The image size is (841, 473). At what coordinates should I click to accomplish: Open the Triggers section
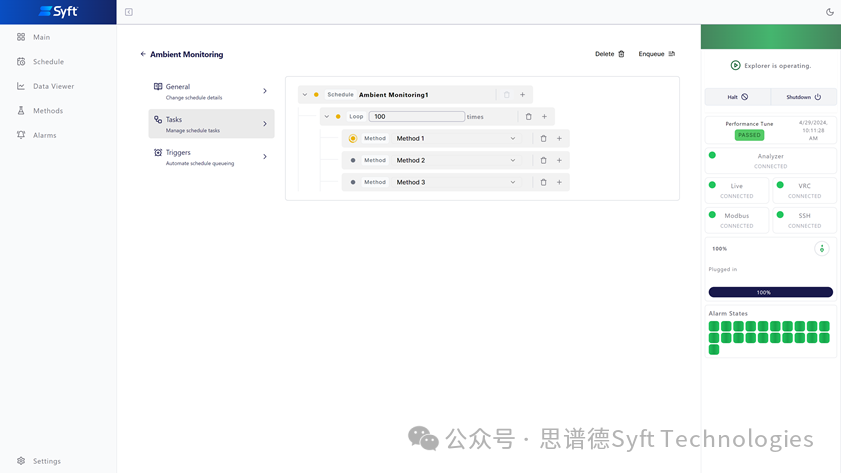click(x=211, y=157)
